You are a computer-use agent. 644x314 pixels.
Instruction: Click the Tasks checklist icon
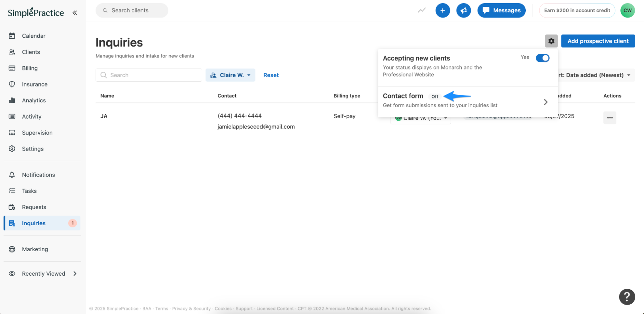point(12,191)
